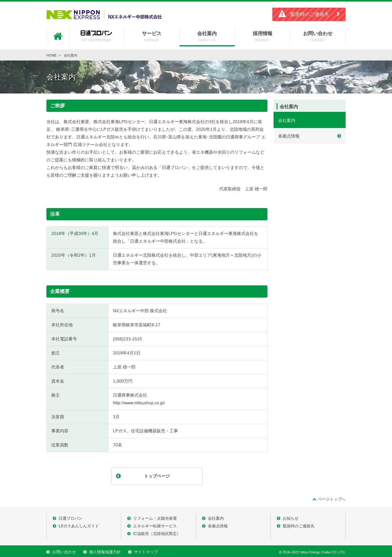This screenshot has height=557, width=392.
Task: Click the 2018年（平成30年）4月 table cell
Action: coord(77,237)
